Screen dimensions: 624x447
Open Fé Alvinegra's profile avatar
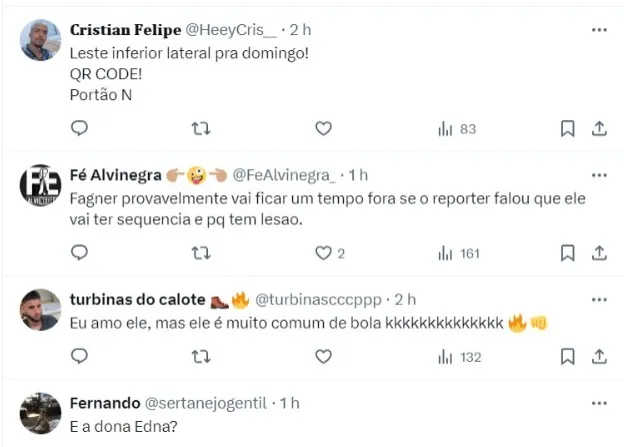42,186
